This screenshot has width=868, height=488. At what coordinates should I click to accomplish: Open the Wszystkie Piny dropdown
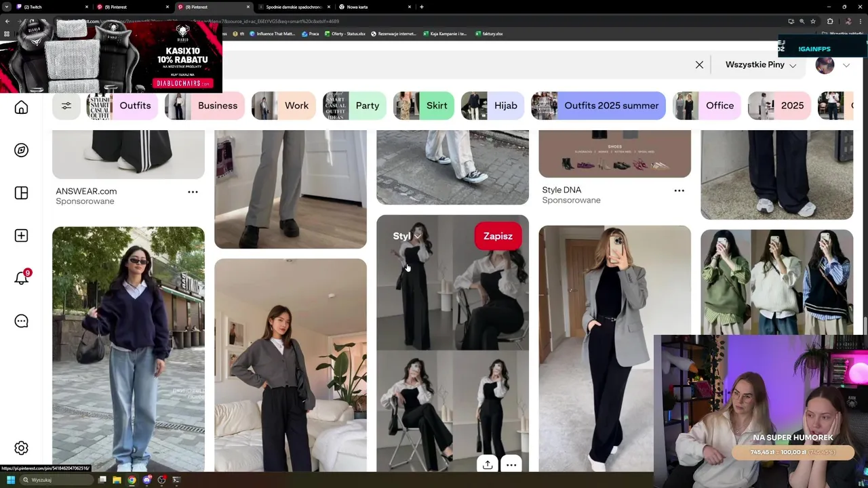[761, 64]
